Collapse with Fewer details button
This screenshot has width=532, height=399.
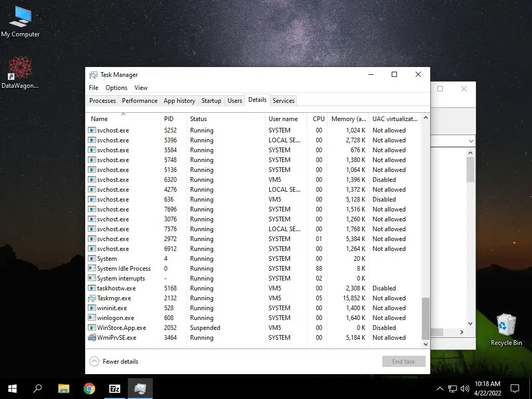(x=114, y=362)
